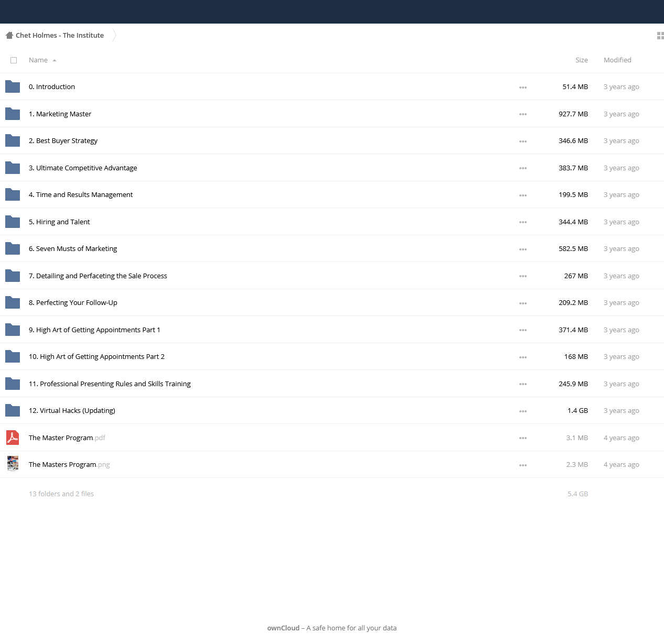The image size is (664, 644).
Task: Open 6. Seven Musts of Marketing folder
Action: 73,249
